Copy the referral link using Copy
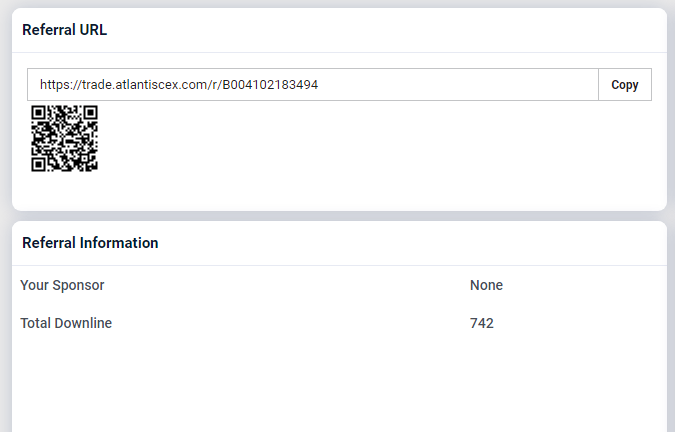Viewport: 675px width, 432px height. [x=625, y=85]
